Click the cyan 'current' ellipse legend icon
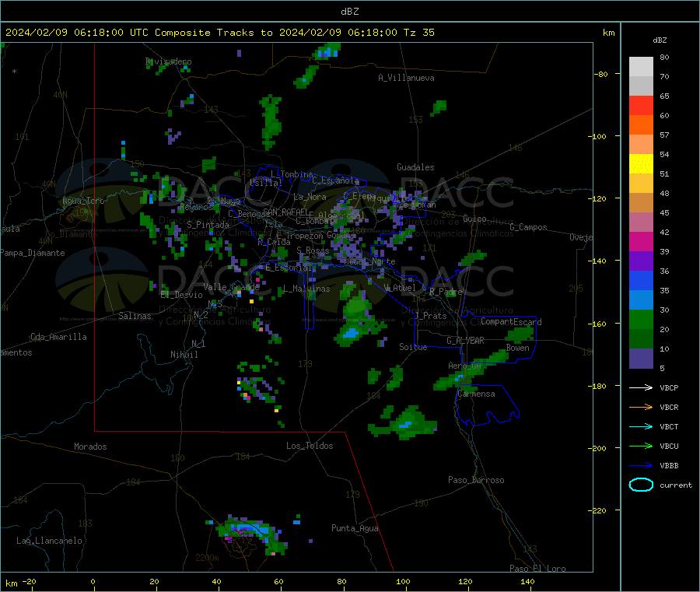The image size is (700, 592). pyautogui.click(x=641, y=485)
